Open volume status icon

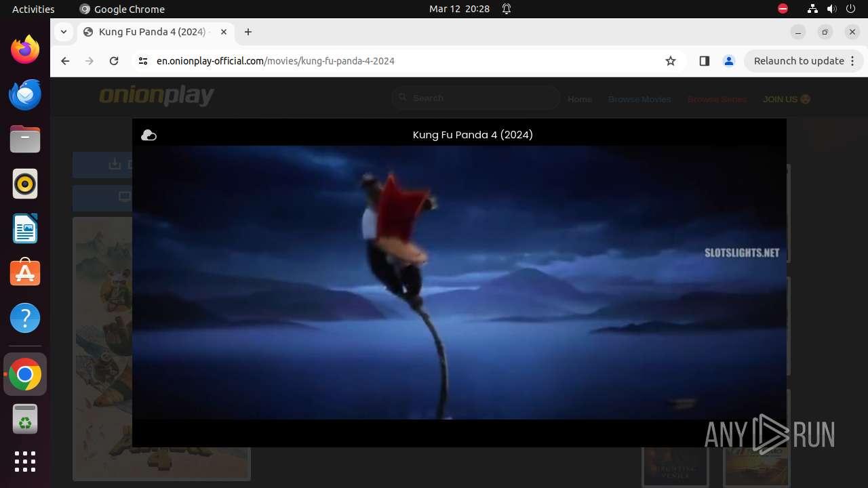pyautogui.click(x=832, y=9)
